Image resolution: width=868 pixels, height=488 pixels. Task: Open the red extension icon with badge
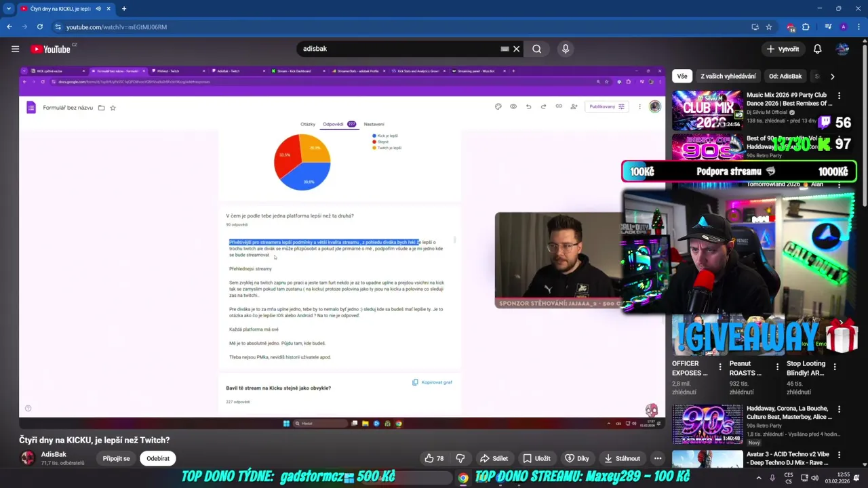[x=791, y=27]
